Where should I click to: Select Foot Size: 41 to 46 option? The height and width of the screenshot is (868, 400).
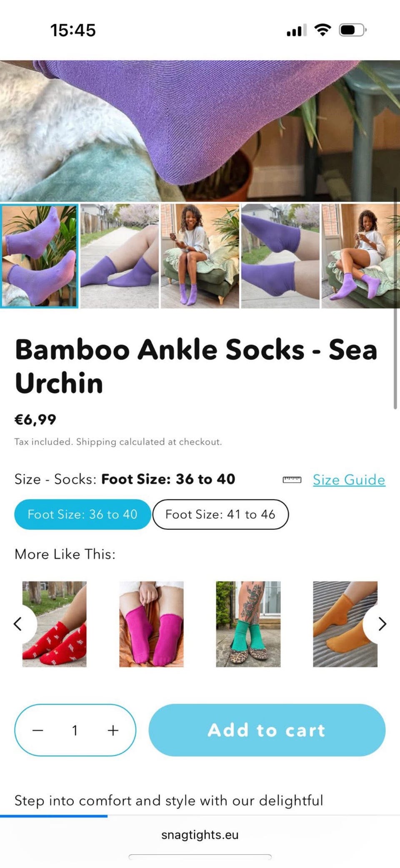pyautogui.click(x=220, y=514)
